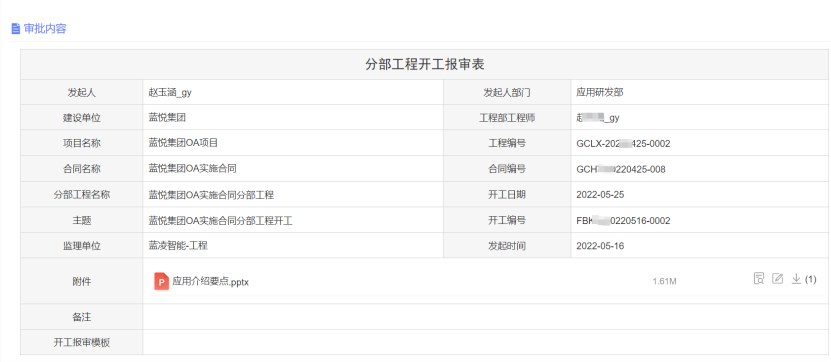Edit the attachment using the pencil icon
The image size is (831, 362).
click(777, 279)
